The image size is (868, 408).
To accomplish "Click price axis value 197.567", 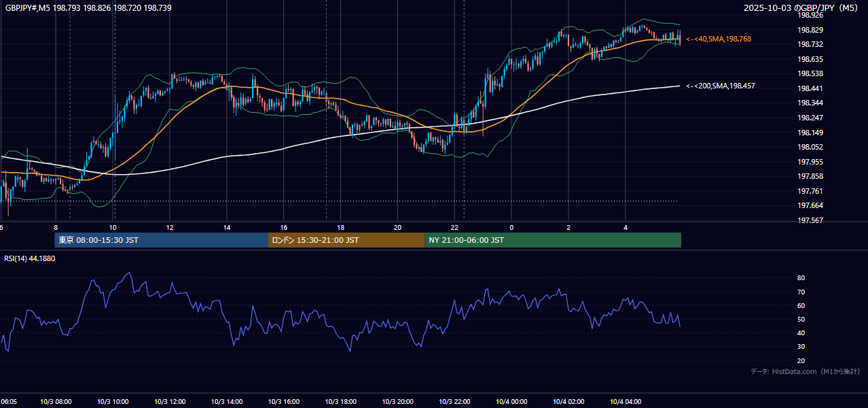I will point(810,220).
